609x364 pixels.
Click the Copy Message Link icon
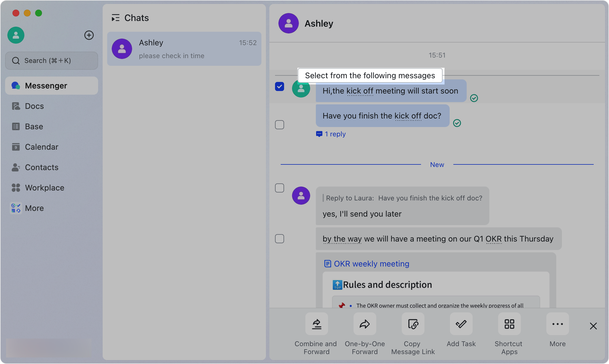tap(413, 324)
